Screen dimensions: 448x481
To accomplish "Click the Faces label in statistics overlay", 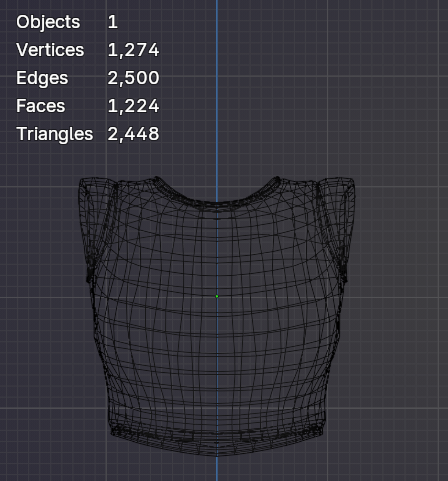I will coord(41,106).
